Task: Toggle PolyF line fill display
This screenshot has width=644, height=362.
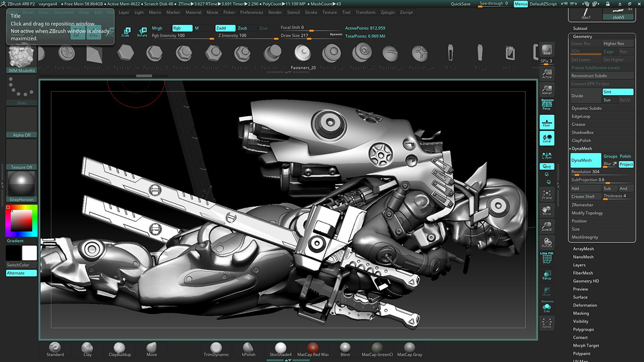Action: pos(547,258)
